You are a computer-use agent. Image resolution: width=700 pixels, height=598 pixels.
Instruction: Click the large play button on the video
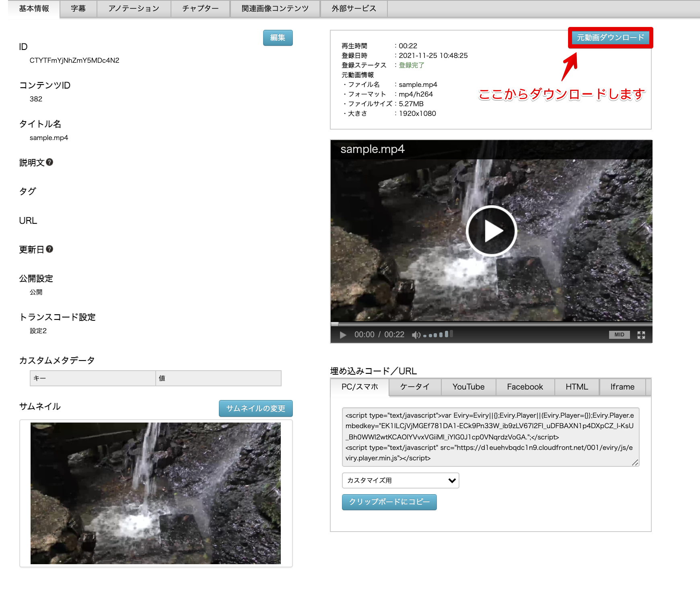(491, 231)
